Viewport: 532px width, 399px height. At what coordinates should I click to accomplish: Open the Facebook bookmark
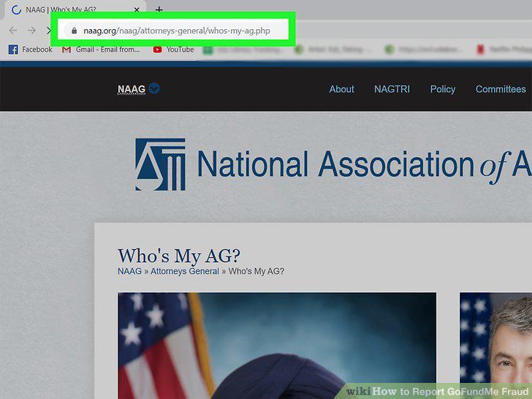pyautogui.click(x=31, y=50)
